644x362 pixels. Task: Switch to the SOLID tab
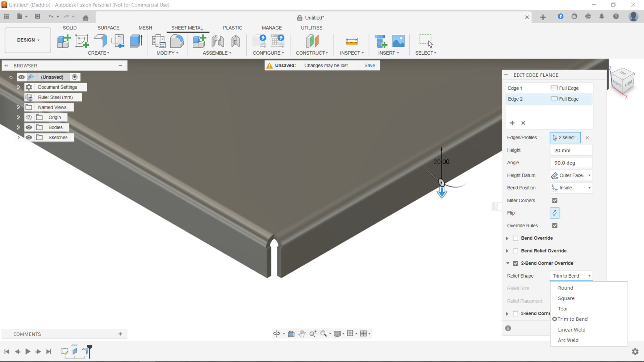coord(70,28)
